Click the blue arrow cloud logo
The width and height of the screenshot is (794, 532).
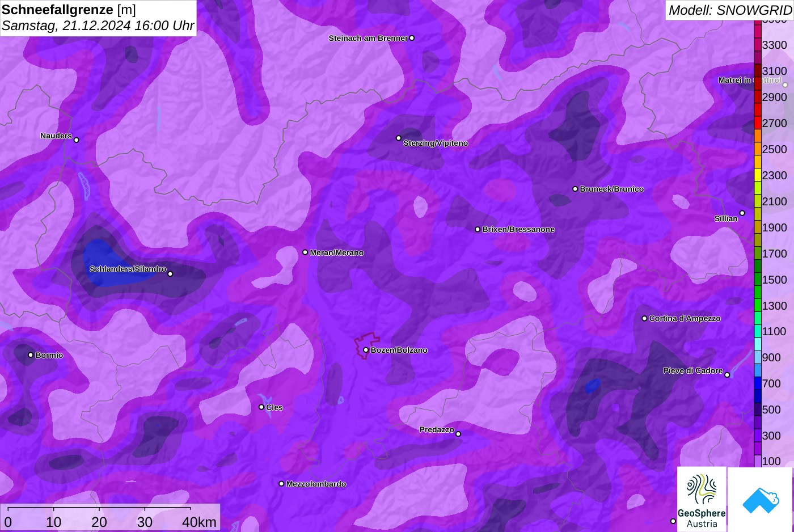[x=760, y=500]
